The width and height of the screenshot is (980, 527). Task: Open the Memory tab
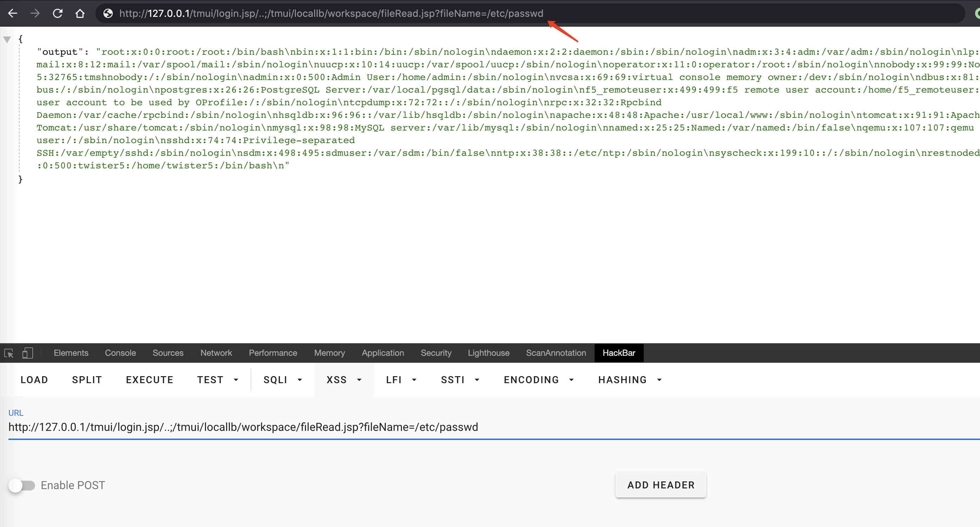pos(330,353)
